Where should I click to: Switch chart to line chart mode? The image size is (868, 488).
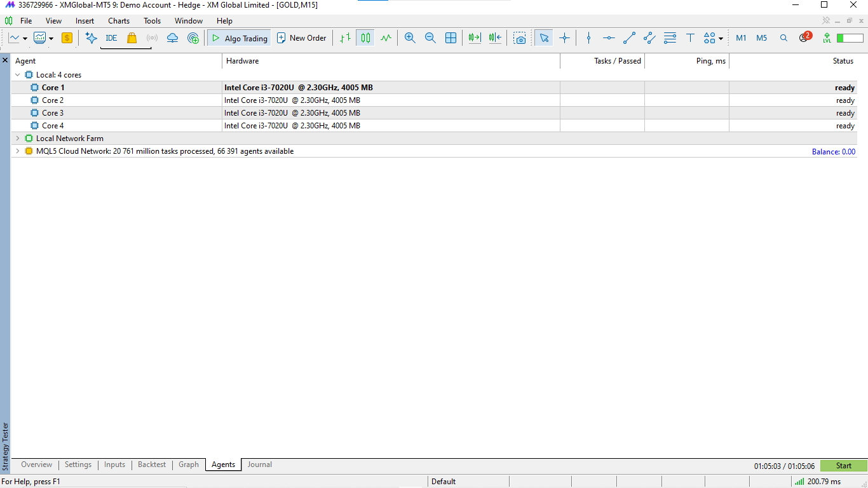pyautogui.click(x=386, y=38)
